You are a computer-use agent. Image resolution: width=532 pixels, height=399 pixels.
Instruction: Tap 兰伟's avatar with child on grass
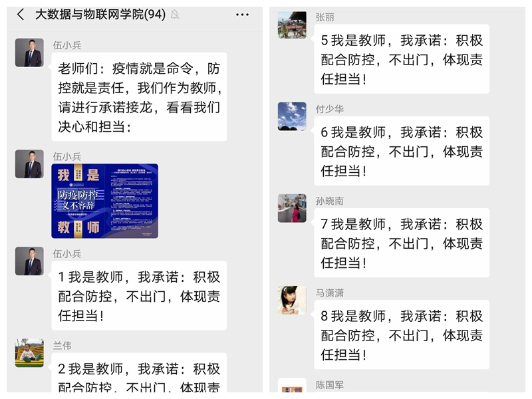(x=29, y=353)
